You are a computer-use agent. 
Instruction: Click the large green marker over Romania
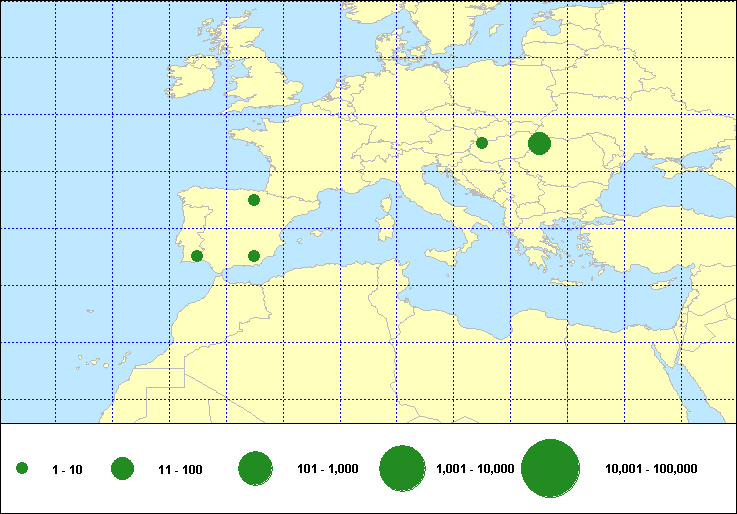[539, 143]
